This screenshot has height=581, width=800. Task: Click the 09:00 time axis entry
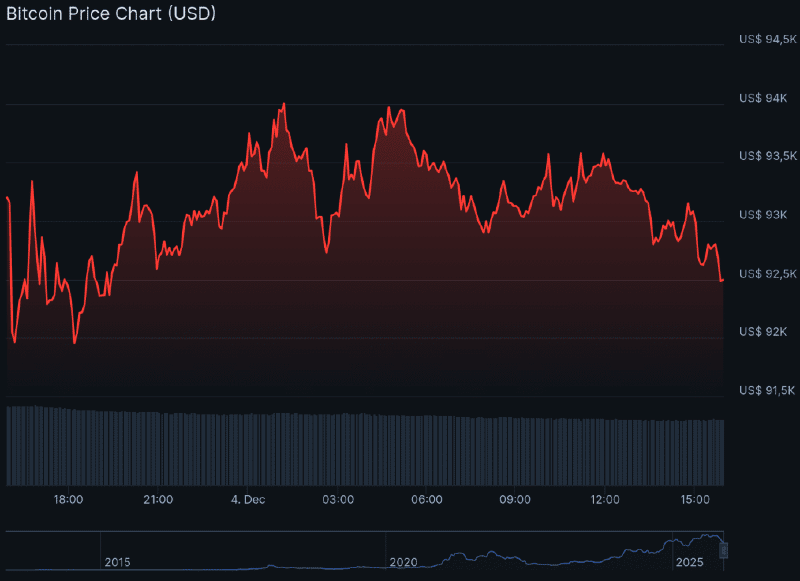(x=515, y=498)
